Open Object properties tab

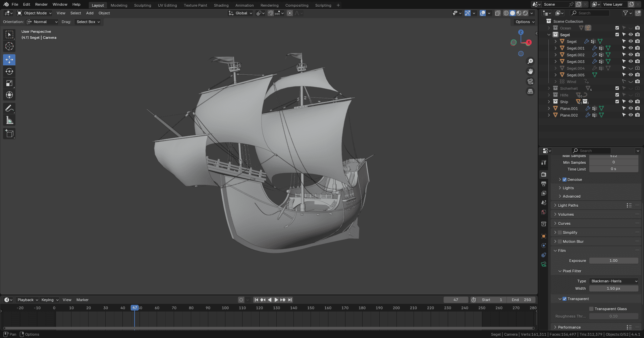coord(544,236)
